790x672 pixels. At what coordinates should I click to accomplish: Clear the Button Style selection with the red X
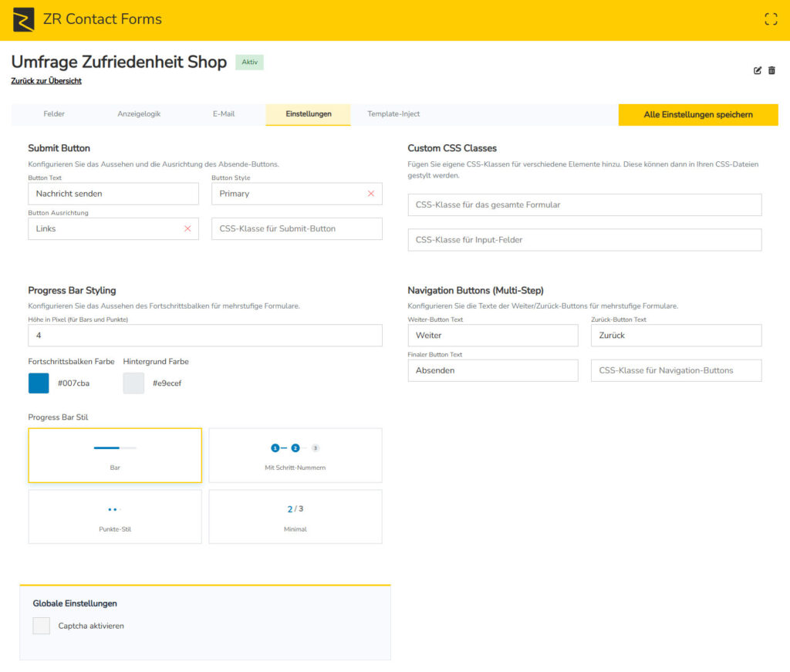[373, 194]
